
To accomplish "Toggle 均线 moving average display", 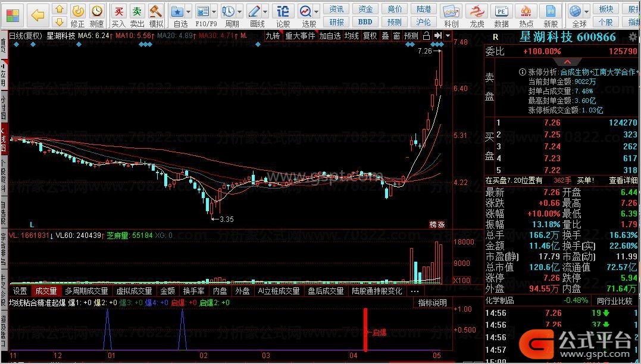I will click(x=352, y=36).
